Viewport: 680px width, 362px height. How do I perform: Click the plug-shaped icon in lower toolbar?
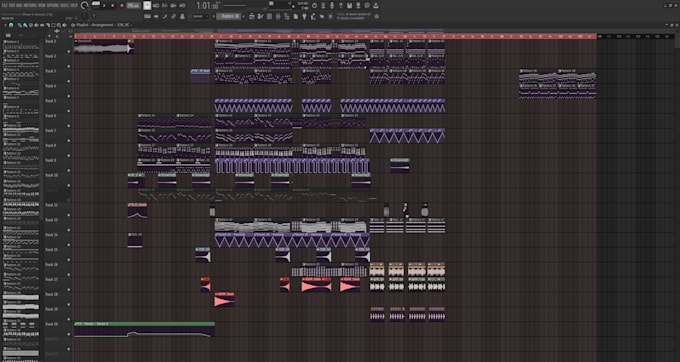(x=304, y=16)
